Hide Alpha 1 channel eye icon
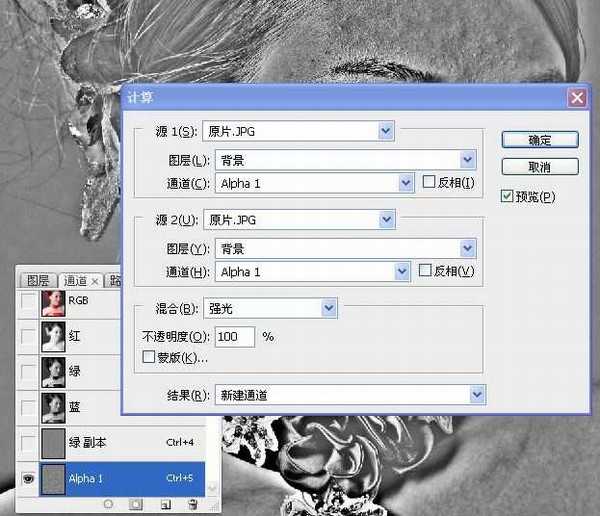The image size is (600, 516). 28,479
